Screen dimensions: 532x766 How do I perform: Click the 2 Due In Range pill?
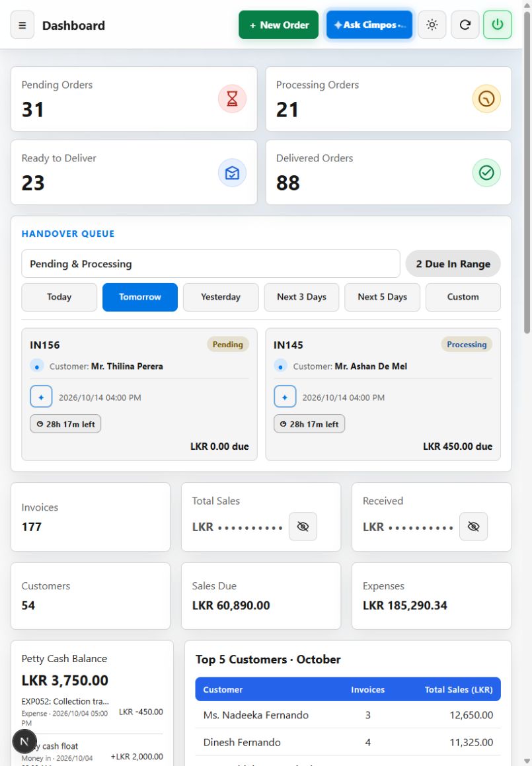tap(453, 264)
